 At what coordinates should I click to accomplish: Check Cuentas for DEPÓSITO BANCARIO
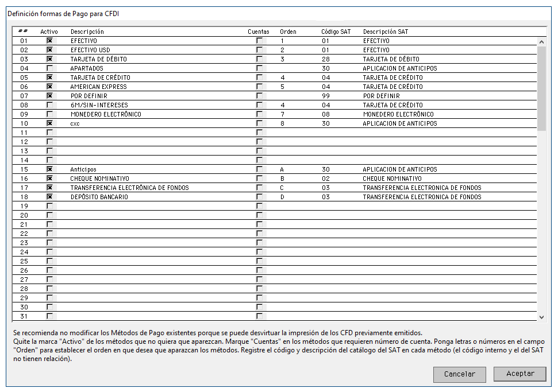[x=259, y=197]
